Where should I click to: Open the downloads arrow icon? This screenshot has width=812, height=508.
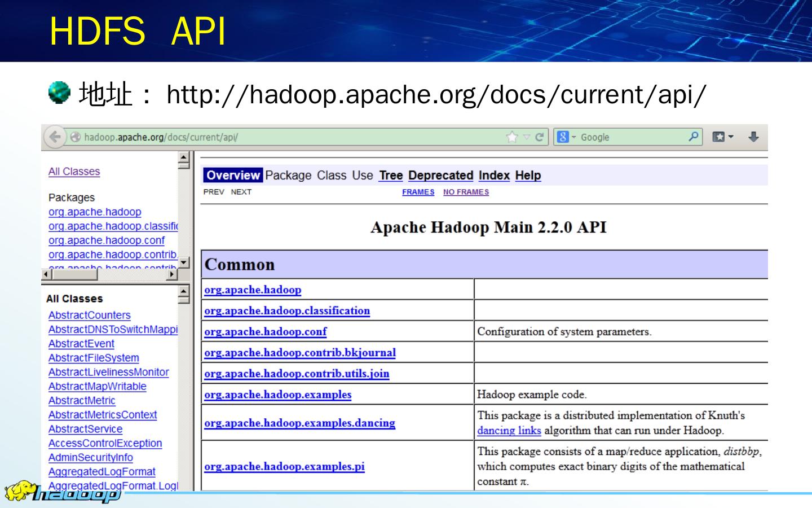point(753,137)
